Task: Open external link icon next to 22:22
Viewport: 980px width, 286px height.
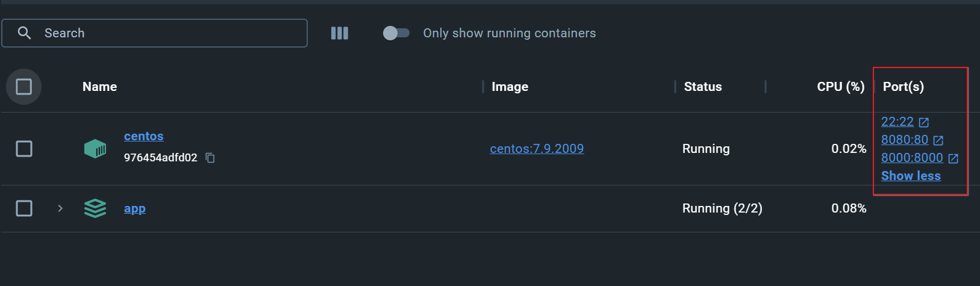Action: [x=924, y=122]
